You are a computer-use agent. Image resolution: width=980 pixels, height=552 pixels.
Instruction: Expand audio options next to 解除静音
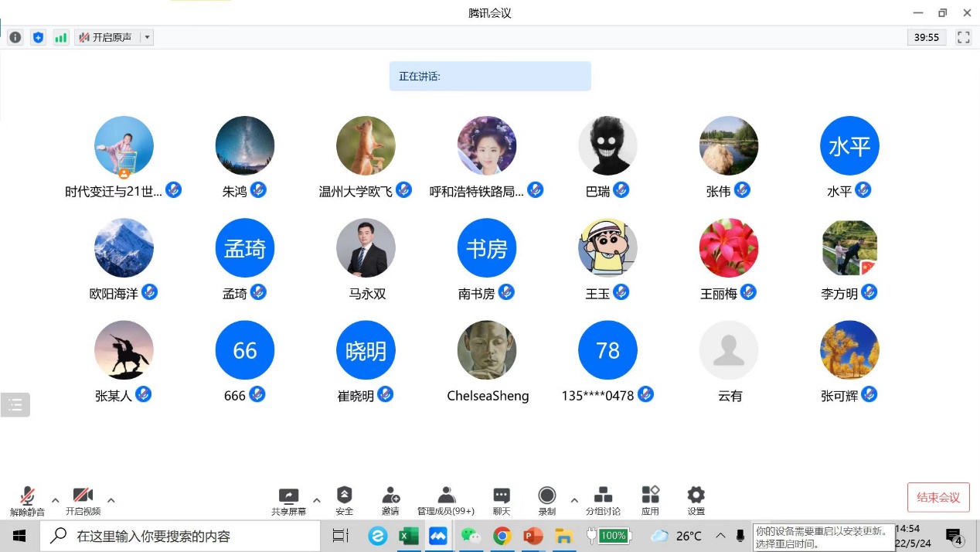click(x=56, y=500)
